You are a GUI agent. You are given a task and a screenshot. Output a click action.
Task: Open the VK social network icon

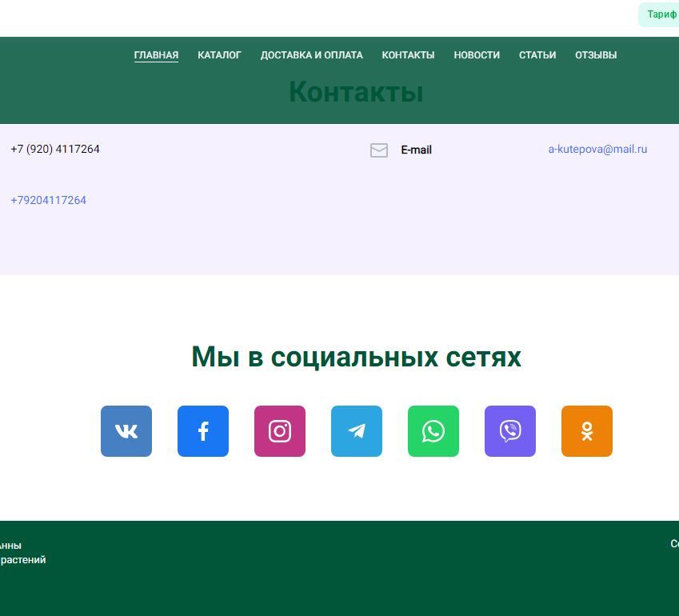point(126,431)
